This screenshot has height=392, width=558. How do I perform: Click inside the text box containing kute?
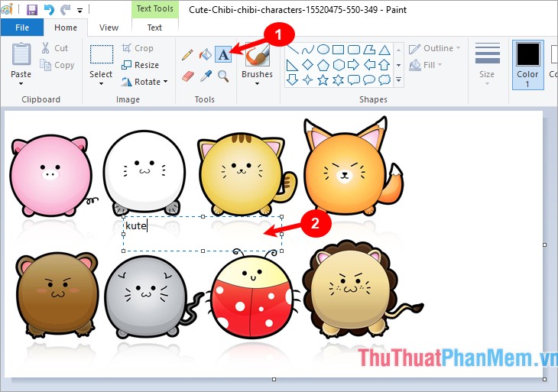click(x=203, y=234)
